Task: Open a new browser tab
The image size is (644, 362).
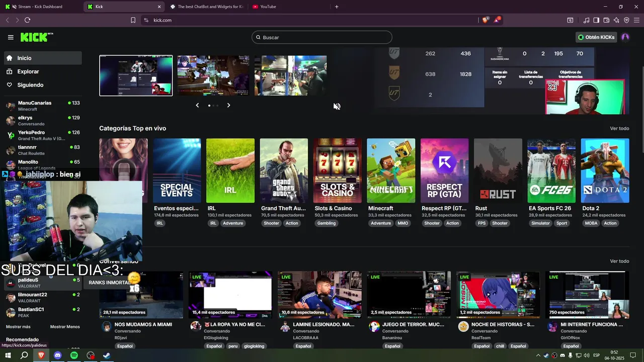Action: (337, 7)
